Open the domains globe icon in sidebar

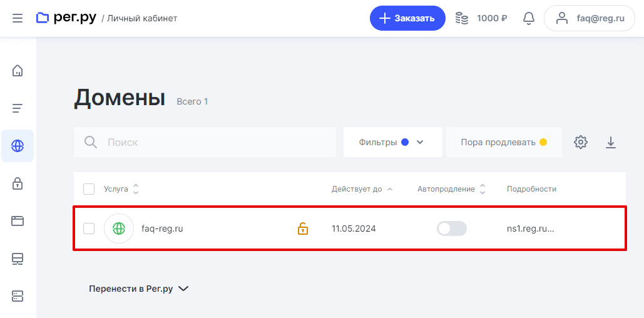click(x=18, y=146)
